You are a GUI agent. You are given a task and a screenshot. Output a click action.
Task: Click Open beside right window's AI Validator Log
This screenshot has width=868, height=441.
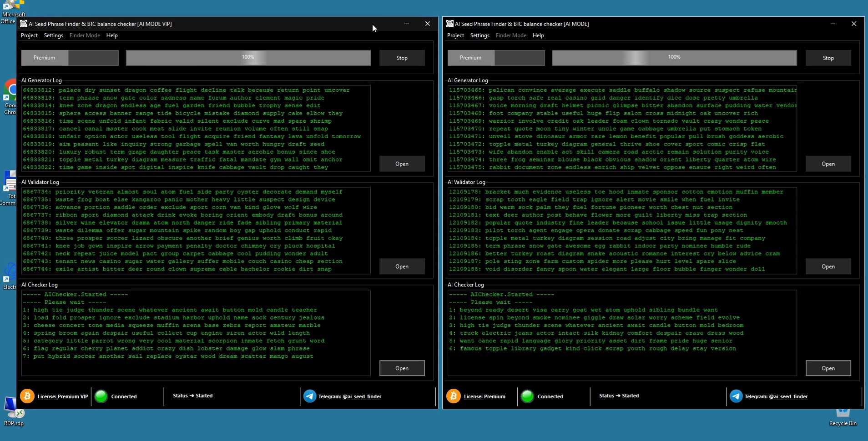click(828, 266)
